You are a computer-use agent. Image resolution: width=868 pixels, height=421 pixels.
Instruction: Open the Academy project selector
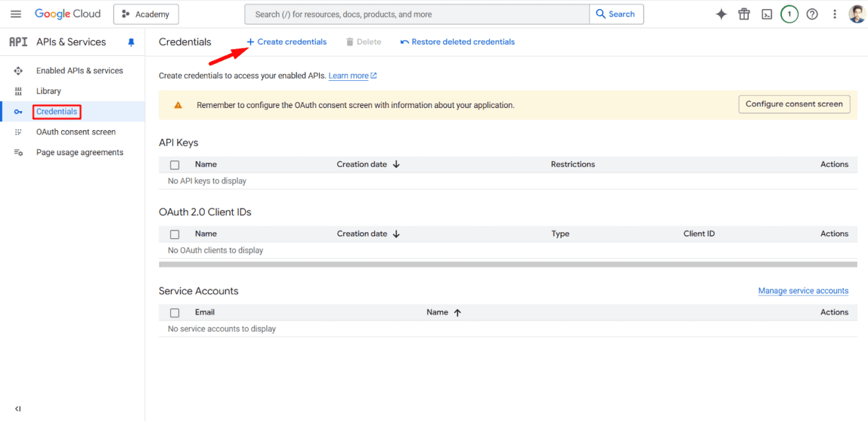pos(146,14)
